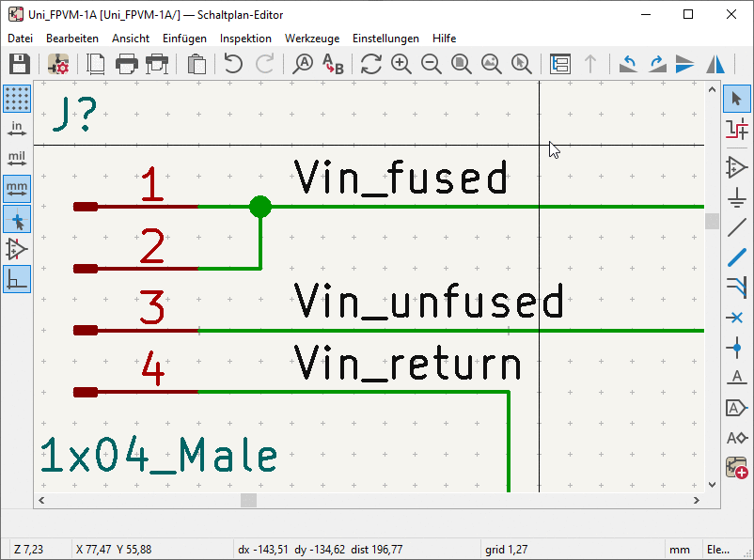Click the horizontal scrollbar left arrow
The image size is (754, 560).
pos(41,501)
